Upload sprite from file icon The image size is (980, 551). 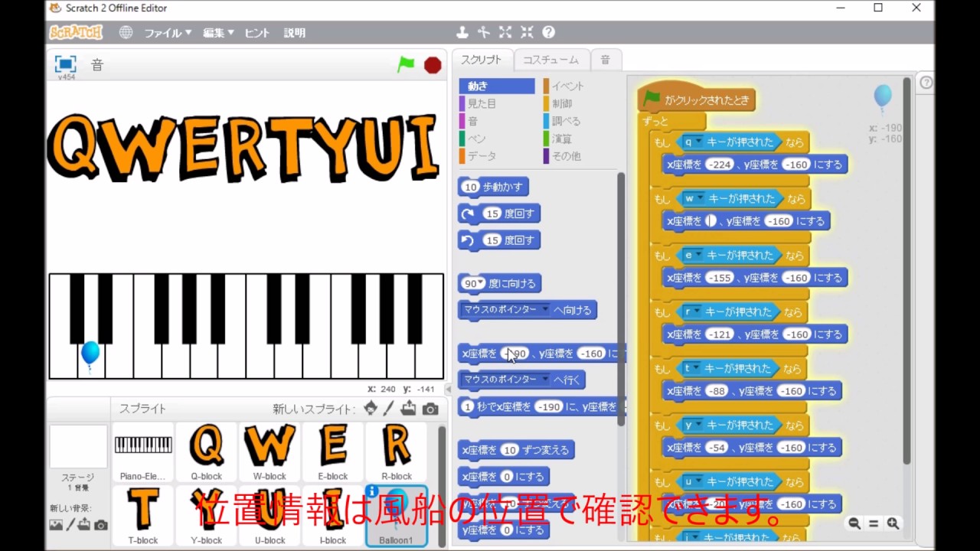point(409,409)
